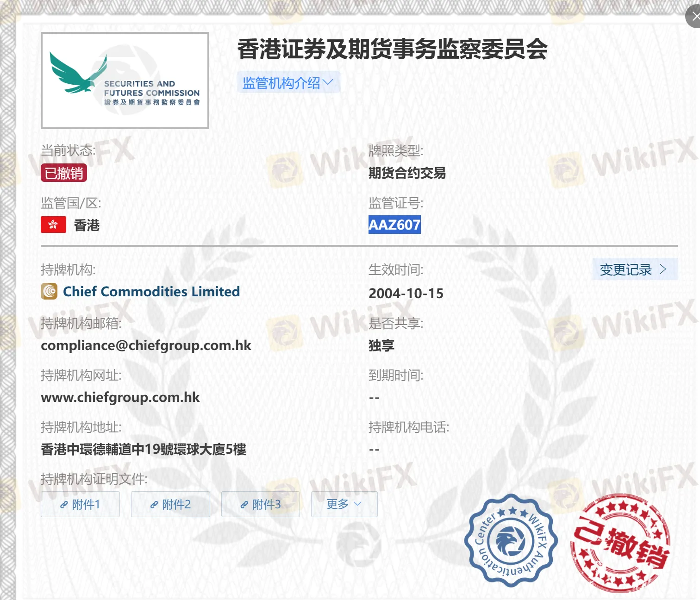
Task: Click the chevron arrow in 变更记录
Action: coord(663,269)
